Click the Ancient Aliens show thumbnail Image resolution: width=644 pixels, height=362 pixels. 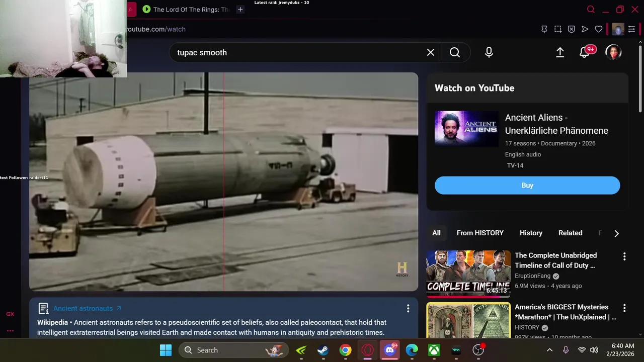466,129
